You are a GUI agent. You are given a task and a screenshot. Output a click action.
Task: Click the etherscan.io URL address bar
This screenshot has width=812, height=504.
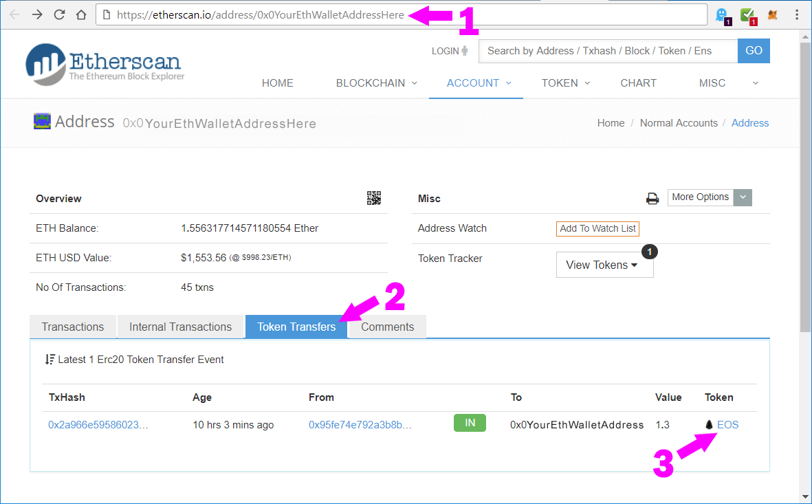point(402,14)
